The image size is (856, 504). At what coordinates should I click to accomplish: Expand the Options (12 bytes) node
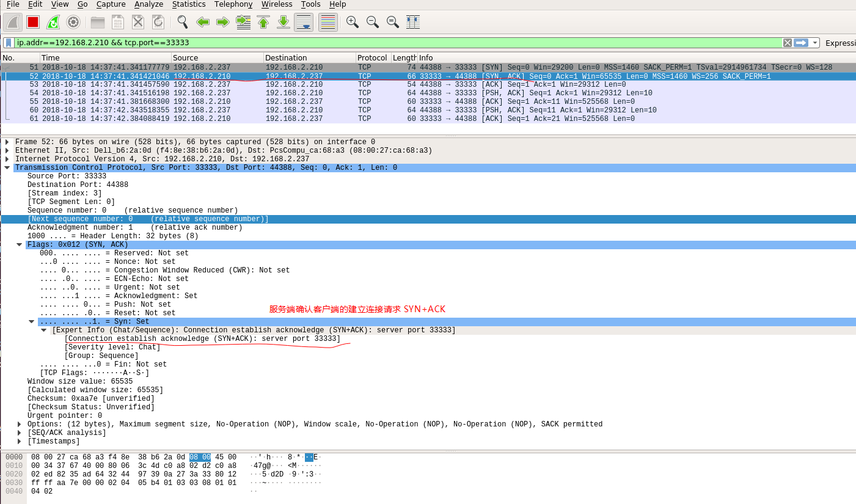point(19,424)
